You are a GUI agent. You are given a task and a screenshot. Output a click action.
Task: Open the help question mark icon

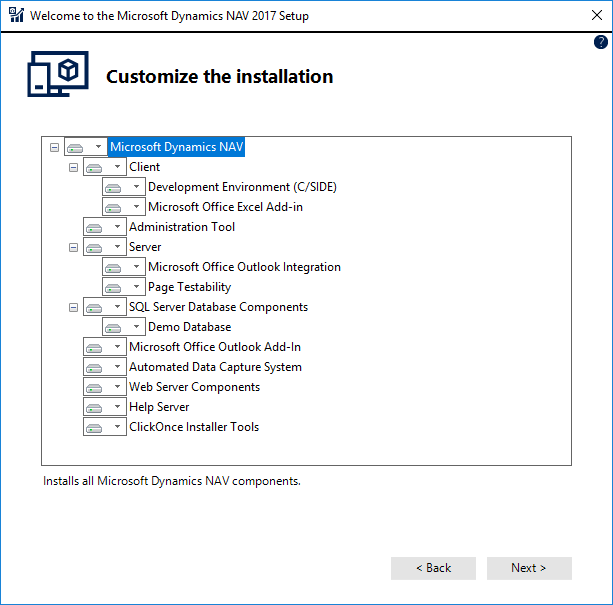tap(600, 42)
